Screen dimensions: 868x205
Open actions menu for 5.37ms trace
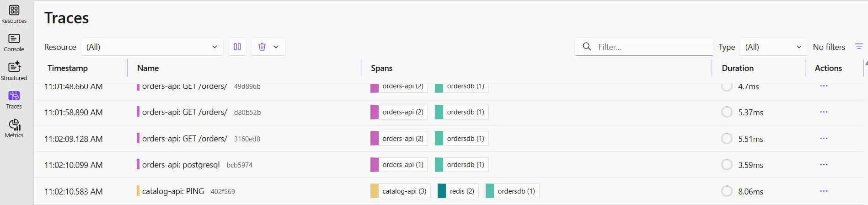pyautogui.click(x=824, y=112)
